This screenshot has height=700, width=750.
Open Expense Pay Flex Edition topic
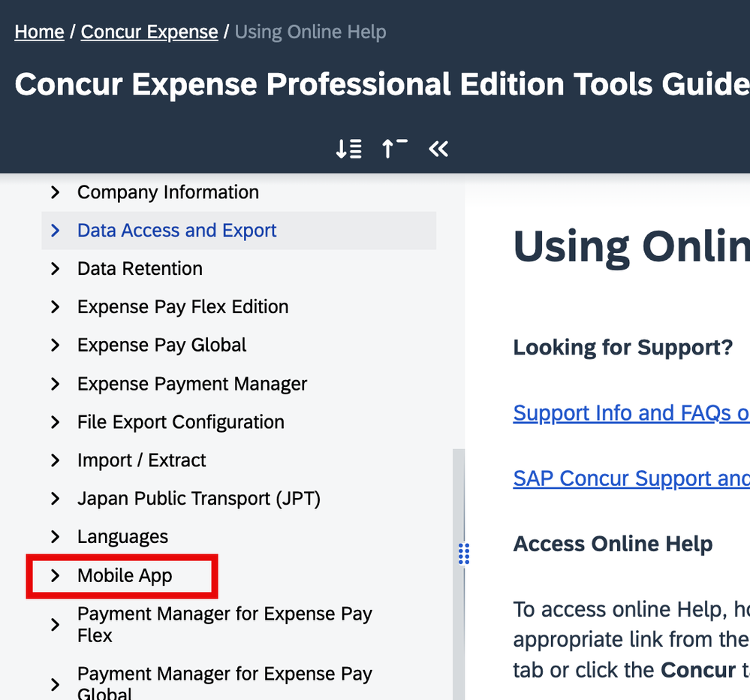[183, 307]
